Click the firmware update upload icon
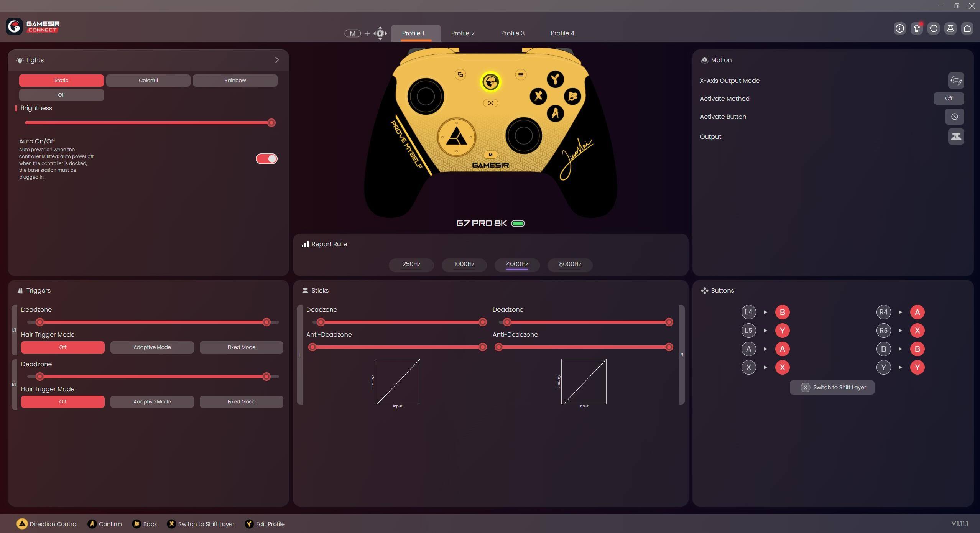Screen dimensions: 980x533 pos(916,28)
